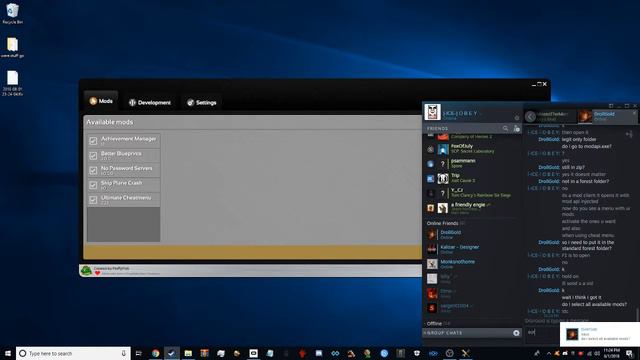This screenshot has width=640, height=360.
Task: Select DrollGold under Online Friends
Action: point(472,235)
